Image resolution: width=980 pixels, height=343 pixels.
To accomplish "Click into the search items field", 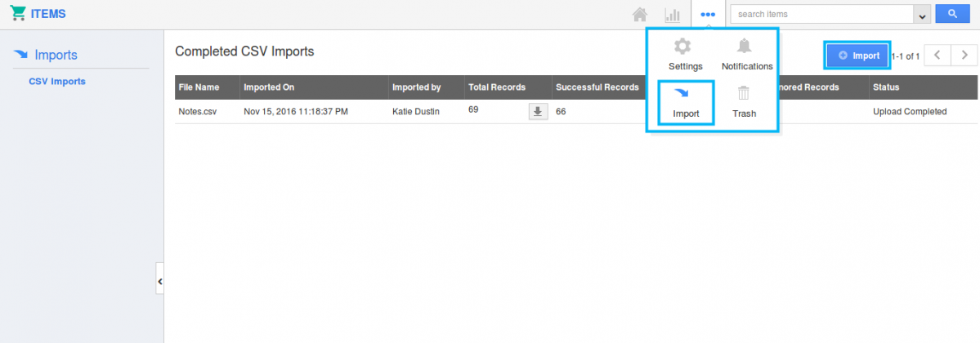I will [x=821, y=14].
